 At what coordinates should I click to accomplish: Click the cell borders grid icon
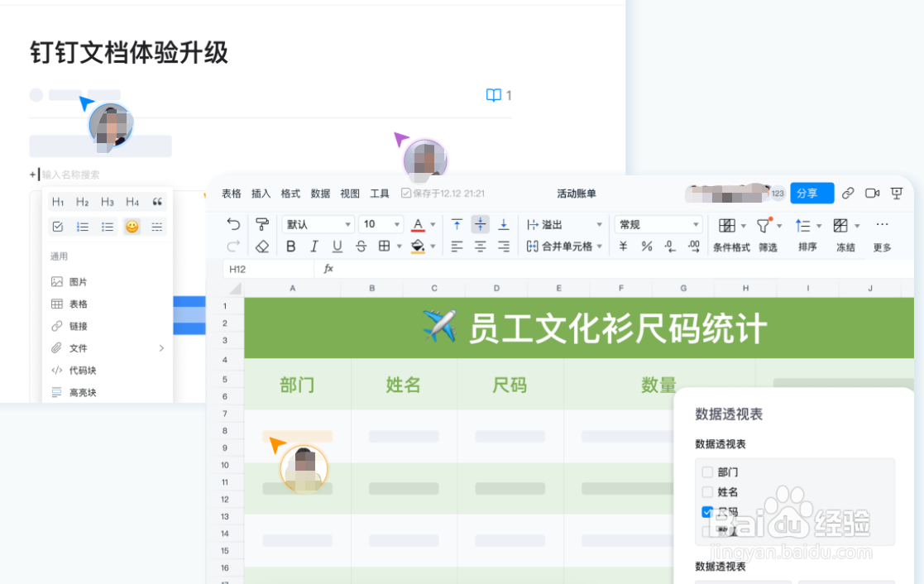pyautogui.click(x=384, y=247)
